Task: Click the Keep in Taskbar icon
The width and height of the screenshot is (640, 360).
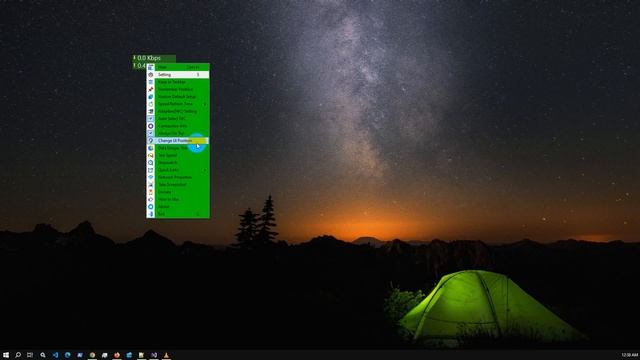Action: [151, 82]
